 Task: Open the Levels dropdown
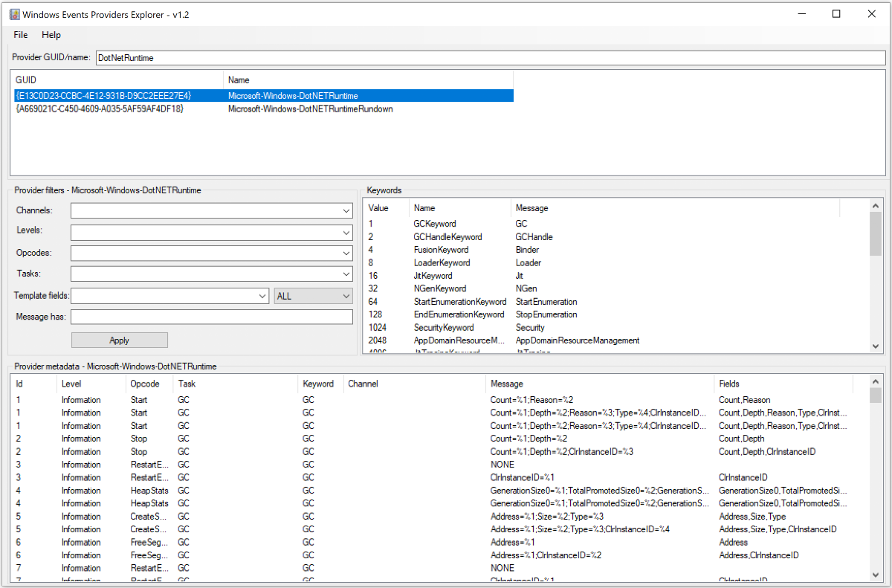pyautogui.click(x=212, y=232)
